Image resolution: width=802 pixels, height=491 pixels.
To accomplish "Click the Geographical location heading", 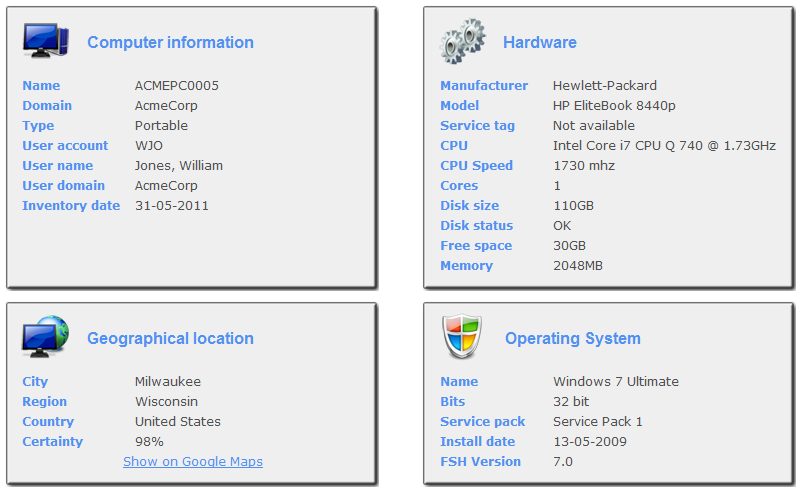I will point(170,339).
